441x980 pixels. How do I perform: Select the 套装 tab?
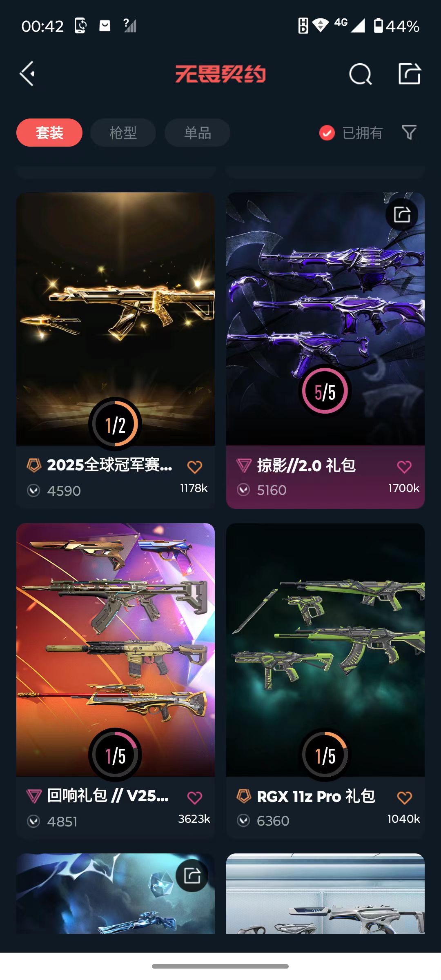(49, 133)
